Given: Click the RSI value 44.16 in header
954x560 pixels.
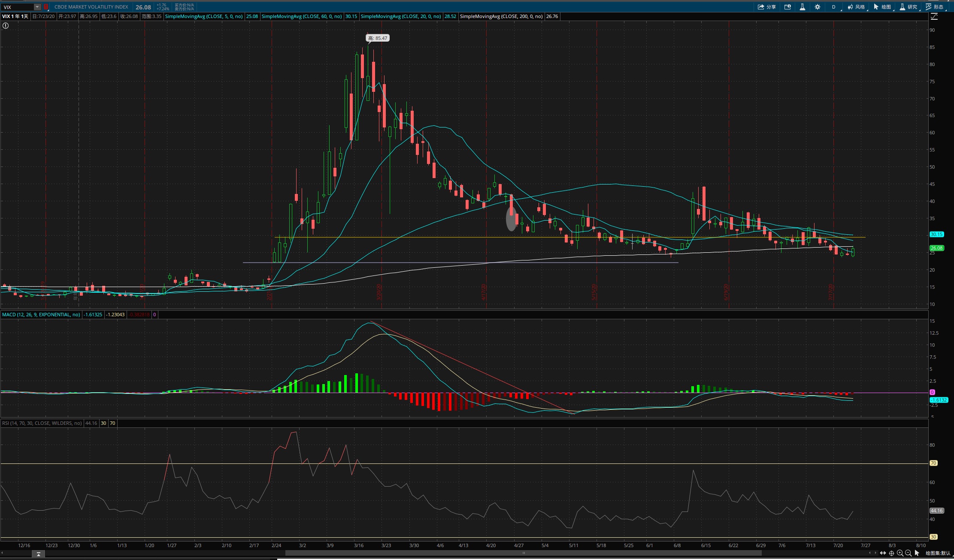Looking at the screenshot, I should (x=91, y=423).
